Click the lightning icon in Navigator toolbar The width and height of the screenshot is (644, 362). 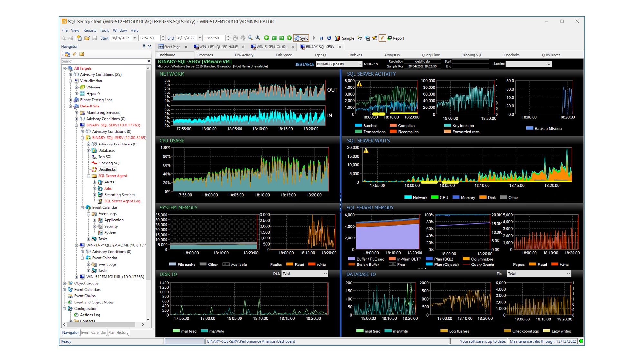(74, 54)
